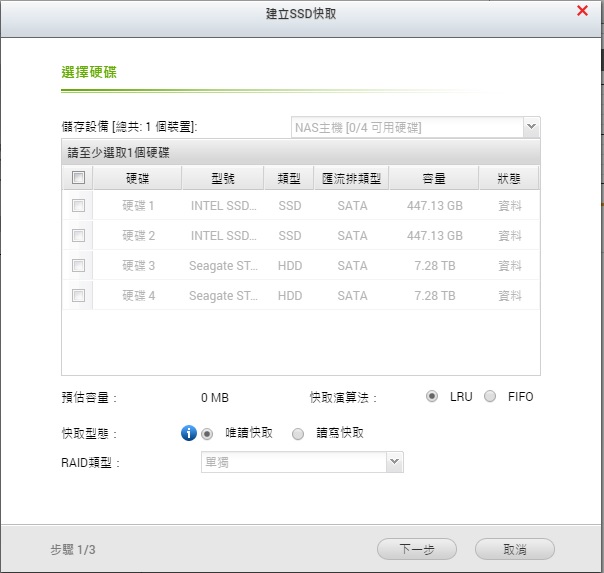Sort by the 型號 column header
The width and height of the screenshot is (604, 573).
223,178
